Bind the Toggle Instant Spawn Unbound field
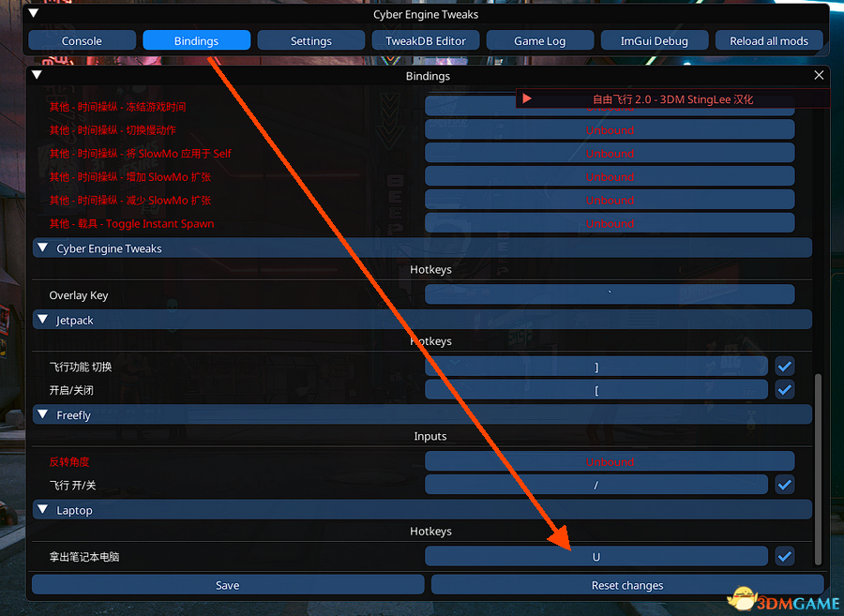 [x=610, y=223]
